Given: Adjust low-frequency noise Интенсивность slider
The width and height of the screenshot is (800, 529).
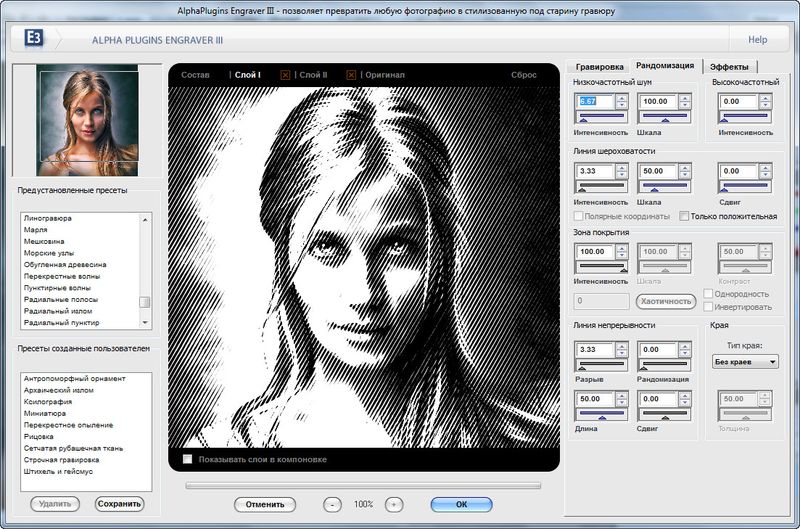Looking at the screenshot, I should [601, 117].
